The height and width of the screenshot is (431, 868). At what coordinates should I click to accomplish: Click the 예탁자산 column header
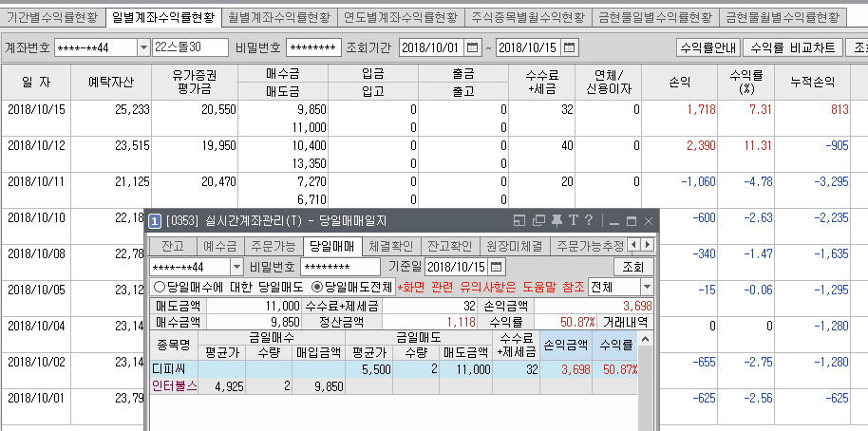pyautogui.click(x=111, y=82)
